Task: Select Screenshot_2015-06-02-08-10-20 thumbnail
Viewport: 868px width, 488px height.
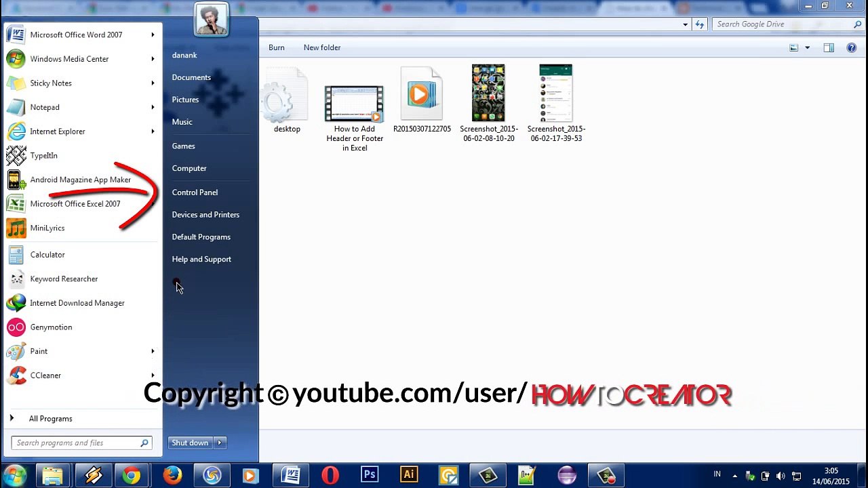Action: pyautogui.click(x=488, y=104)
